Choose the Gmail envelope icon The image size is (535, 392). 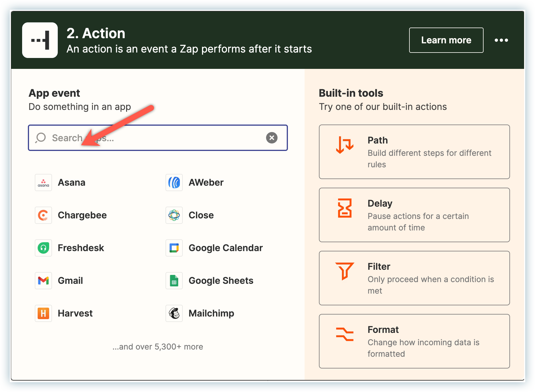coord(43,281)
